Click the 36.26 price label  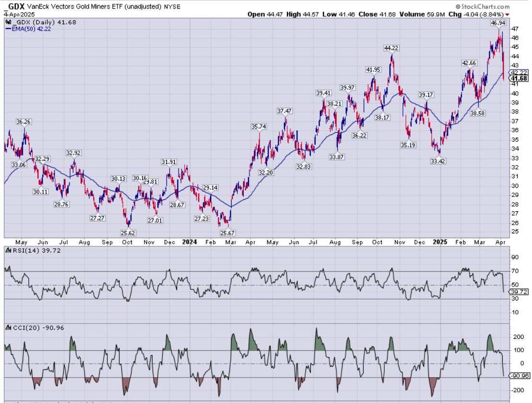click(x=24, y=122)
